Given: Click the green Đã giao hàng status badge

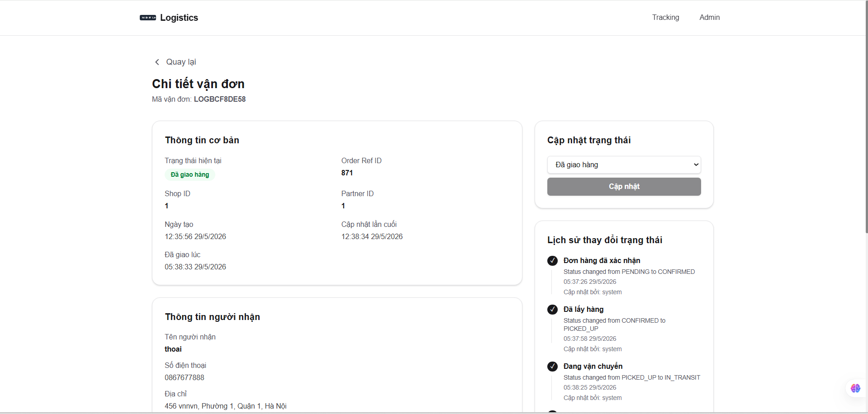Looking at the screenshot, I should 190,174.
